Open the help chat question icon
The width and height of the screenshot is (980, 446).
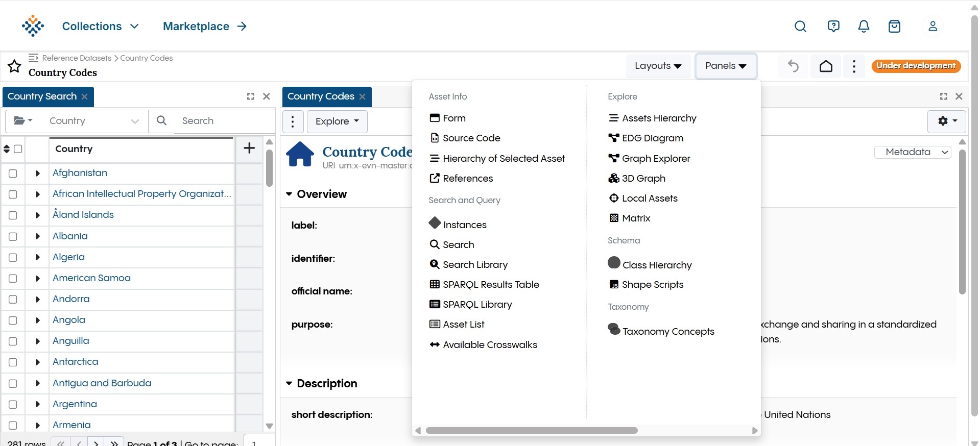click(x=833, y=27)
